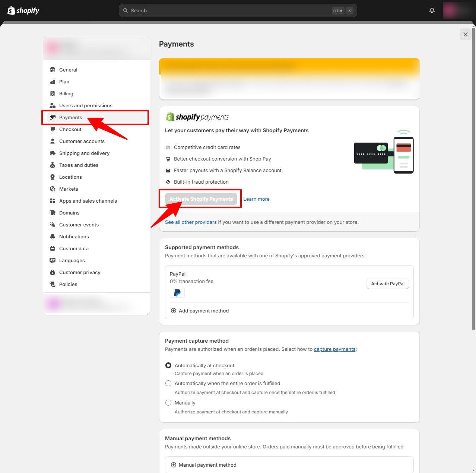The width and height of the screenshot is (476, 473).
Task: Click the Custom data icon
Action: pyautogui.click(x=53, y=248)
